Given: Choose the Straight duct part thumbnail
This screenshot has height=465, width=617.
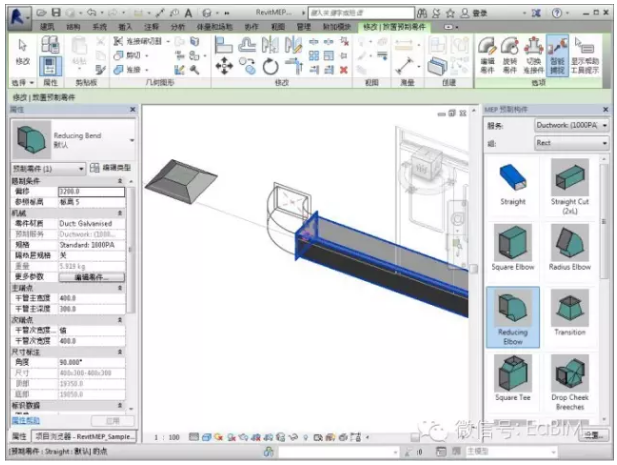Looking at the screenshot, I should pos(513,185).
